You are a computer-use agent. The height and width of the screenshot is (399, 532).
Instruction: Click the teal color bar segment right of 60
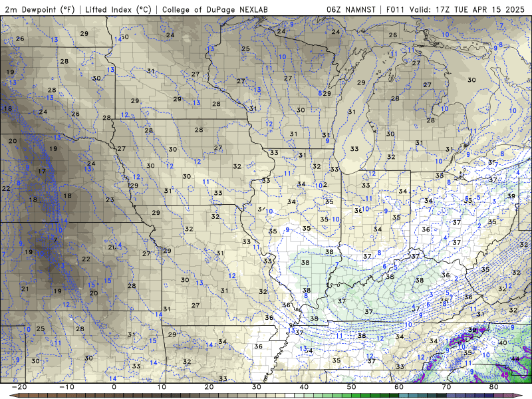click(x=404, y=395)
